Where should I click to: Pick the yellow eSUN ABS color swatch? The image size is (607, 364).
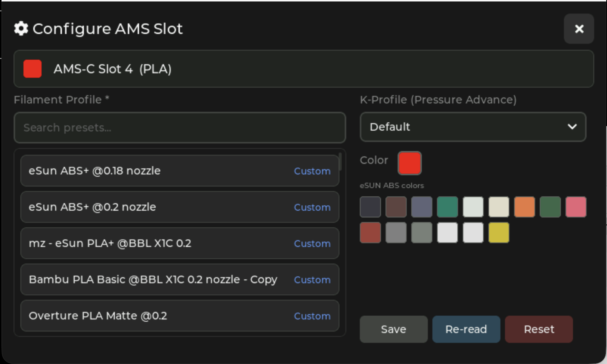[498, 233]
